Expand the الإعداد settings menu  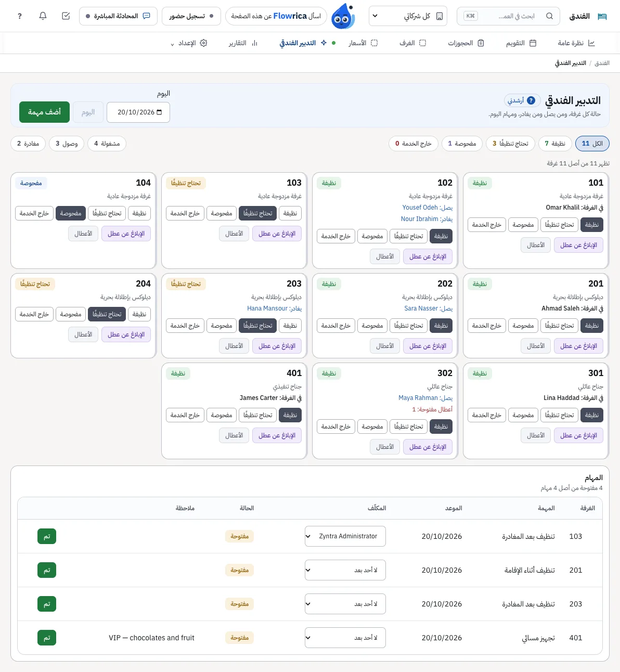point(189,43)
